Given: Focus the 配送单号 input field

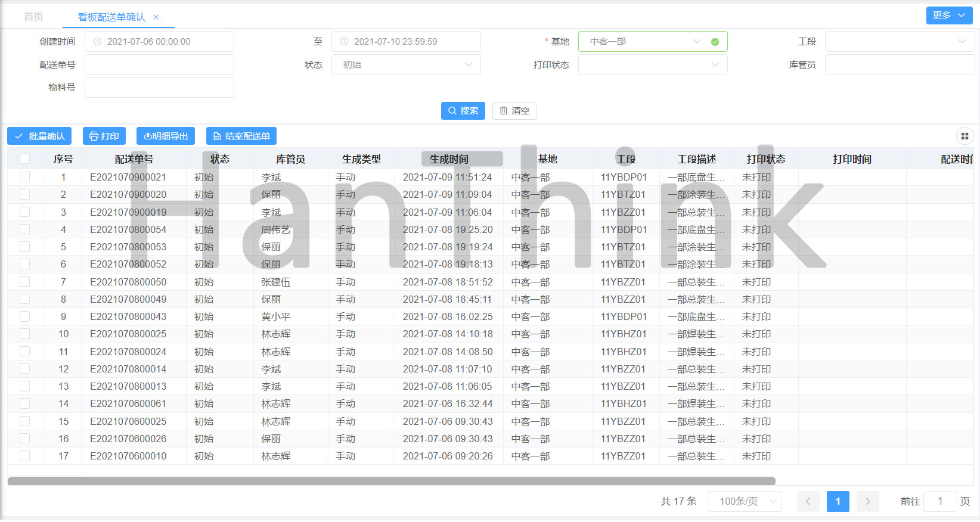Looking at the screenshot, I should (159, 65).
